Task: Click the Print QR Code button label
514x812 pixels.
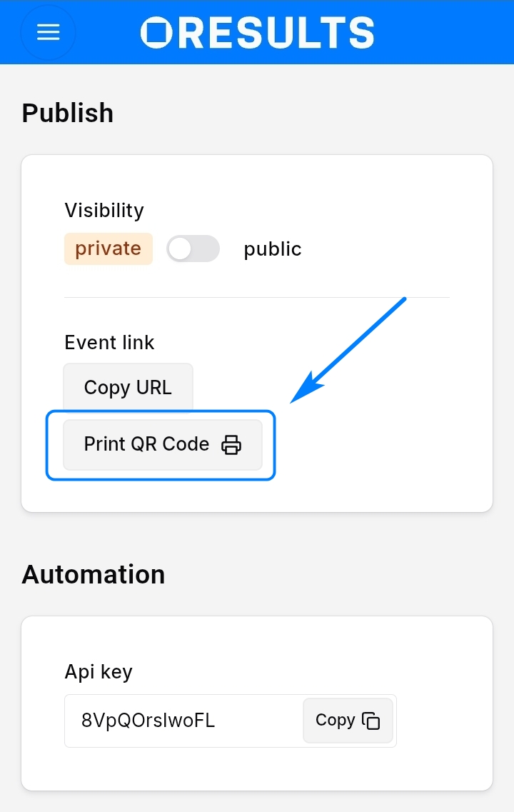Action: pos(146,444)
